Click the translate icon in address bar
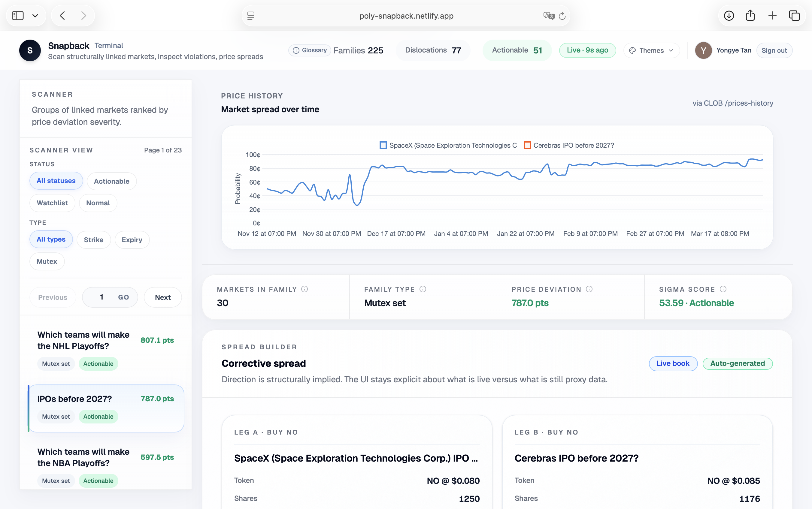 [549, 16]
